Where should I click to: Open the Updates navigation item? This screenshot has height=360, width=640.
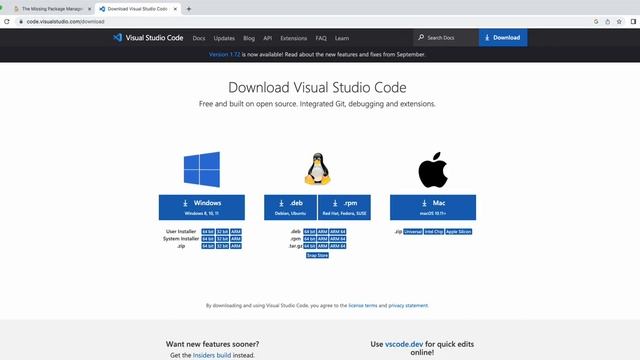pos(224,38)
